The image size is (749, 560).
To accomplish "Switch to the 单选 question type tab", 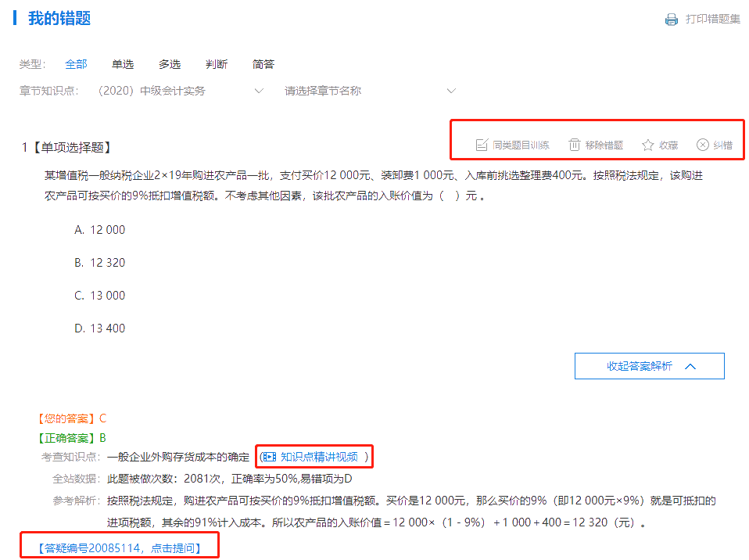I will click(123, 63).
